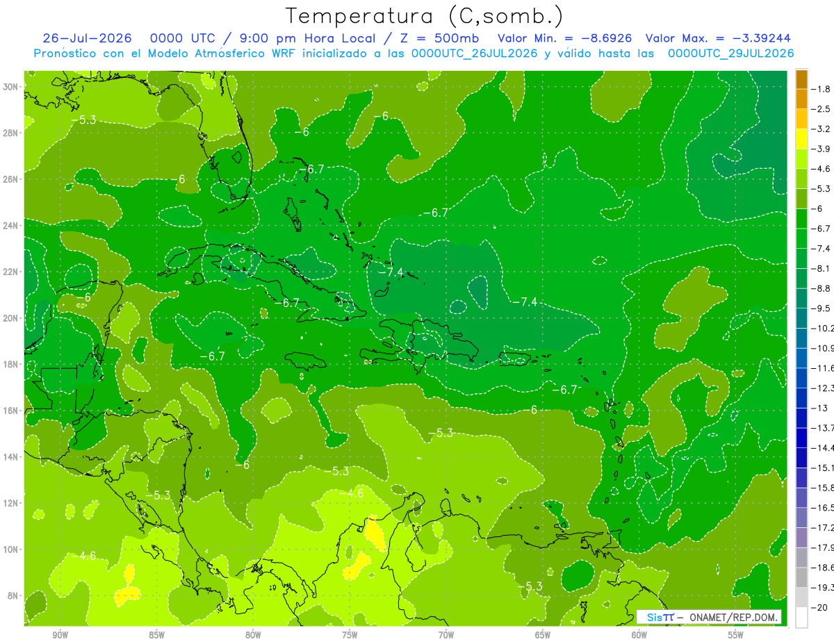Image resolution: width=834 pixels, height=644 pixels.
Task: Pick the legend swatch between -1.8 and -2.5
Action: tap(801, 99)
